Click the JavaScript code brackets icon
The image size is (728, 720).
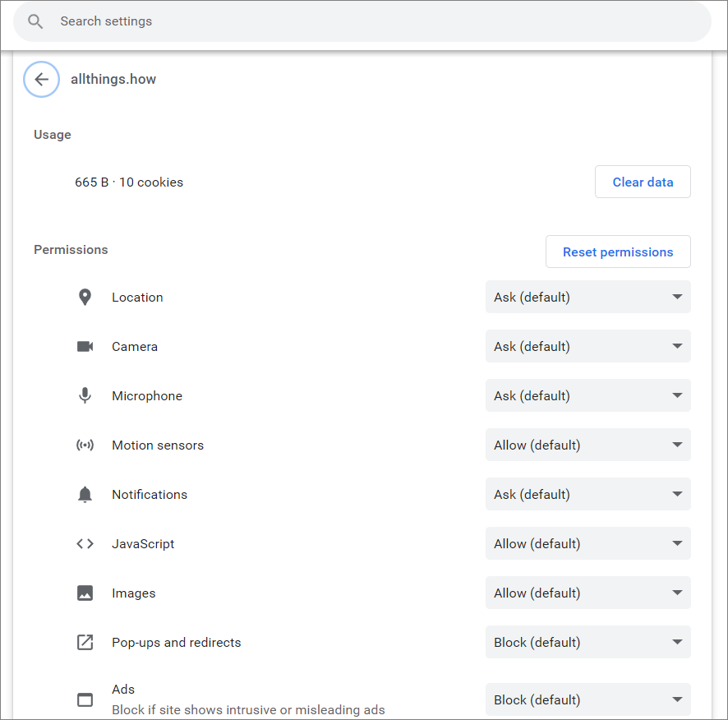tap(85, 543)
